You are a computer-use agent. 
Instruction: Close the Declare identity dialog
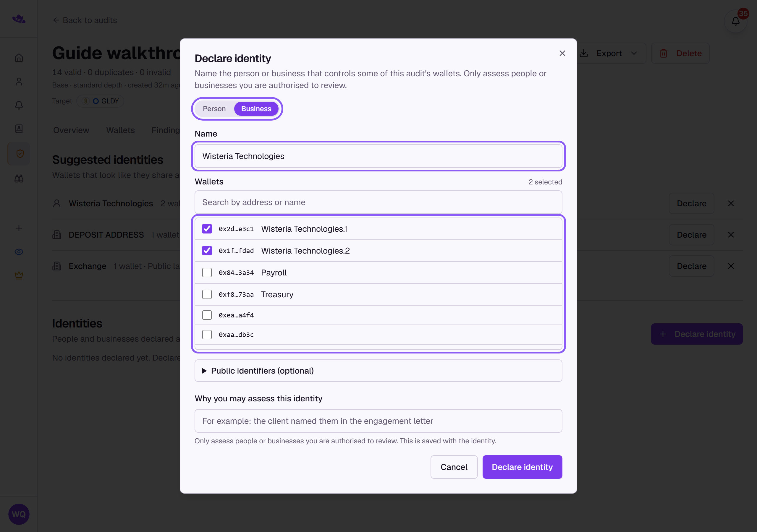tap(562, 53)
